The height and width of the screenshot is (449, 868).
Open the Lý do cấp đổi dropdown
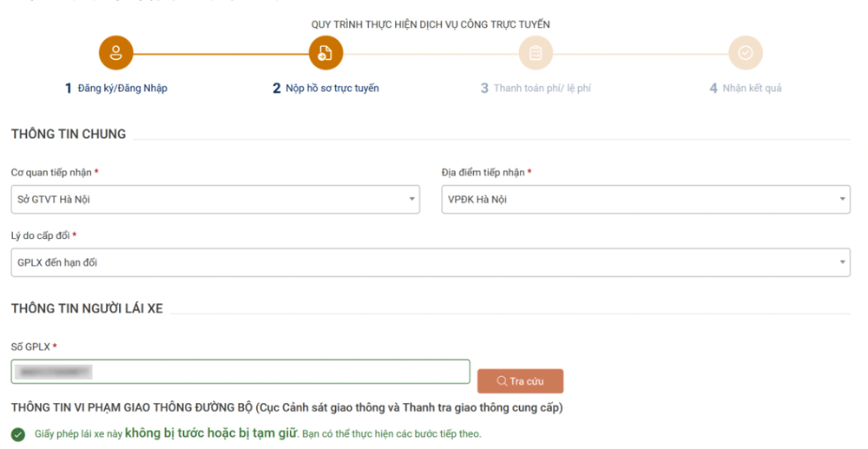(842, 262)
